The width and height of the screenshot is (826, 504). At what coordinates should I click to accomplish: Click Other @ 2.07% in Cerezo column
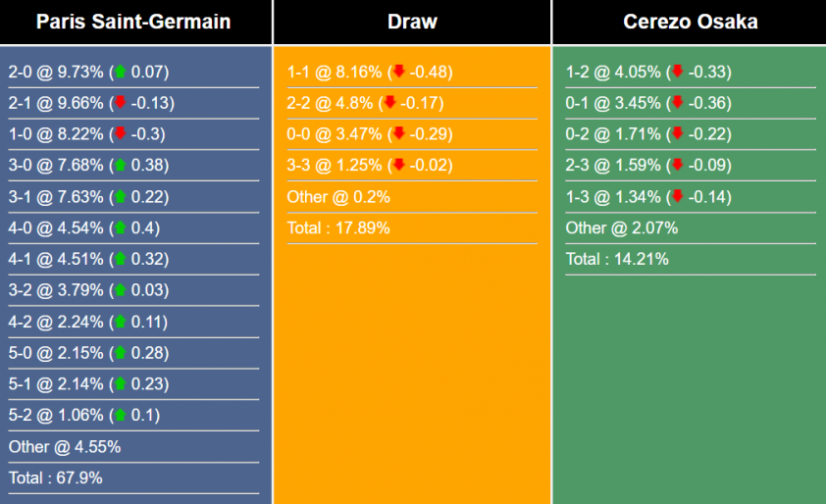point(621,228)
